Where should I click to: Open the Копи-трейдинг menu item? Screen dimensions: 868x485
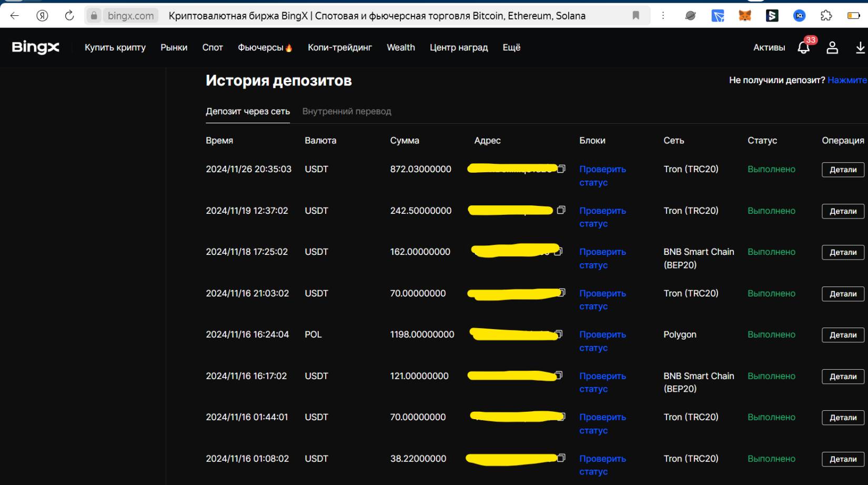pyautogui.click(x=340, y=47)
